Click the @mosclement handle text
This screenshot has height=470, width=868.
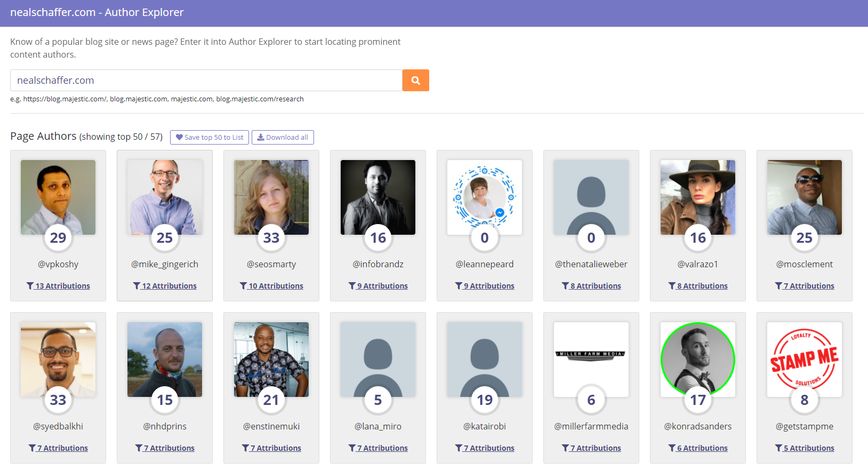pos(805,264)
